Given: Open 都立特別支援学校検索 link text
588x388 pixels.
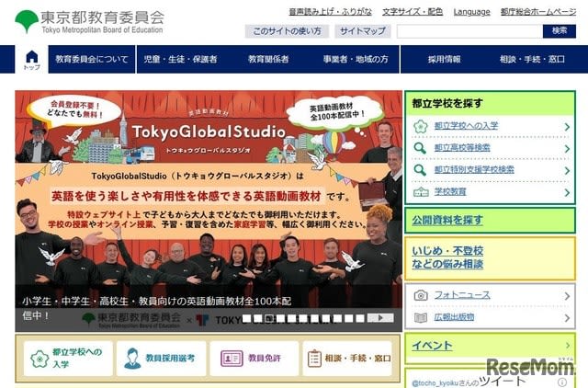Looking at the screenshot, I should tap(474, 170).
